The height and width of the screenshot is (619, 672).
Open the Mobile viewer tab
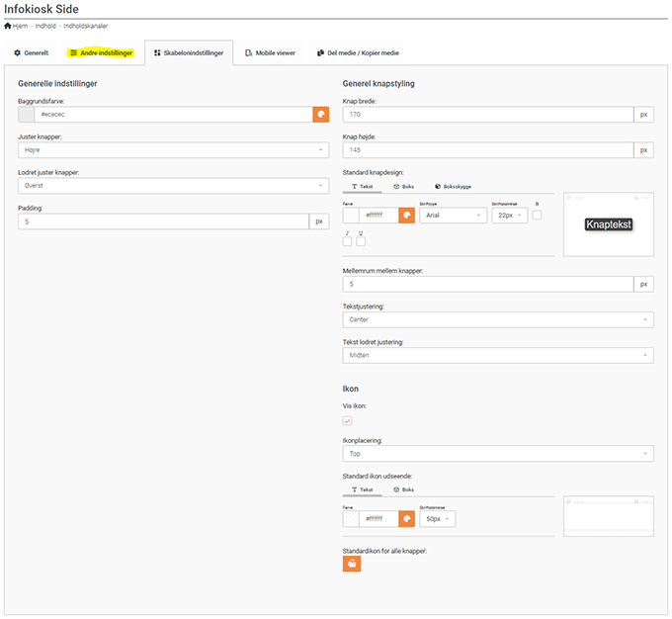(x=270, y=52)
